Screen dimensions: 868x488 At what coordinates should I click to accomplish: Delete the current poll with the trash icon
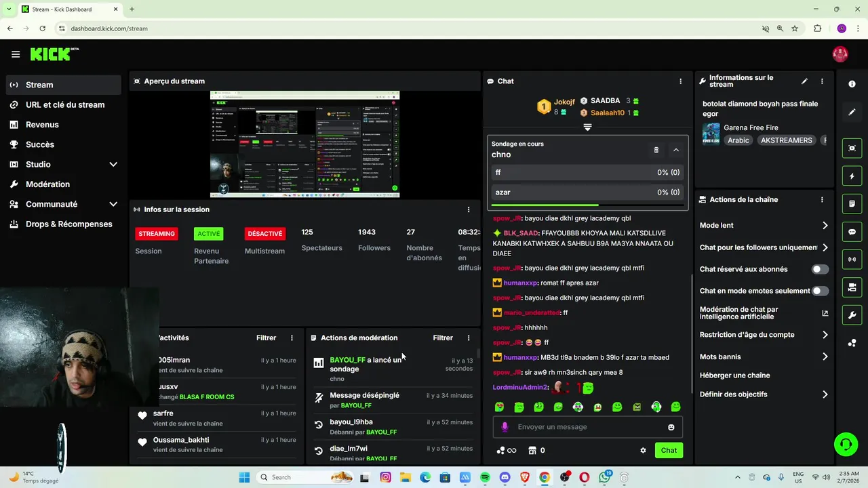(x=656, y=150)
